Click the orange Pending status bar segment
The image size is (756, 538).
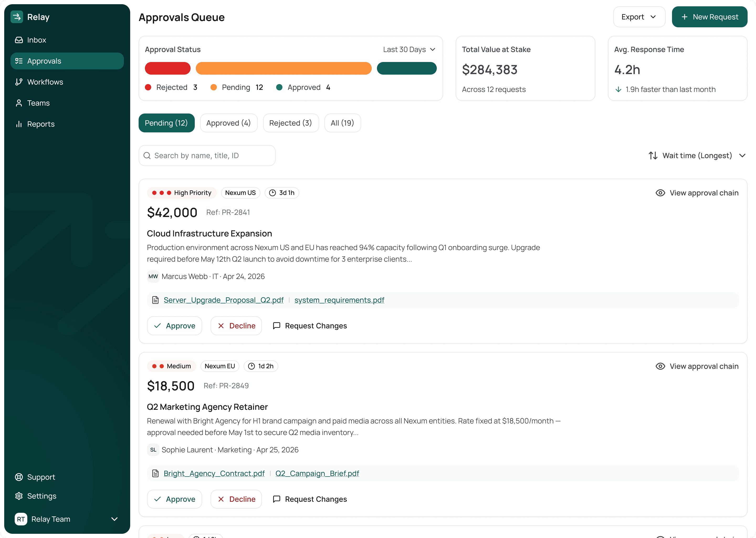click(283, 68)
